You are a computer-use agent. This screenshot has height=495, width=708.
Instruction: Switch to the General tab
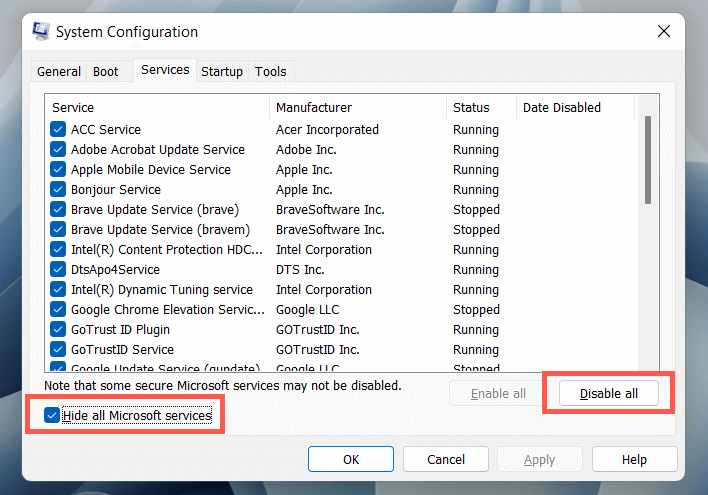59,72
